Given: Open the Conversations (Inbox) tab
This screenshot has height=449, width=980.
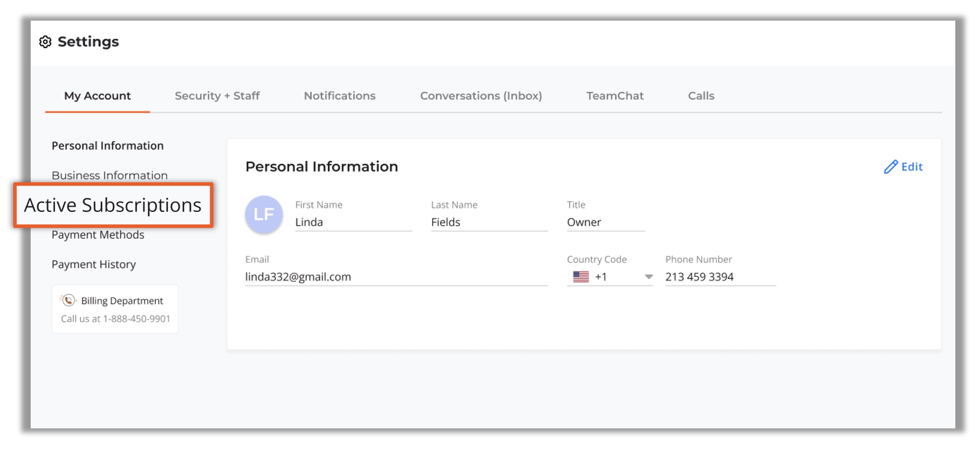Looking at the screenshot, I should point(481,96).
